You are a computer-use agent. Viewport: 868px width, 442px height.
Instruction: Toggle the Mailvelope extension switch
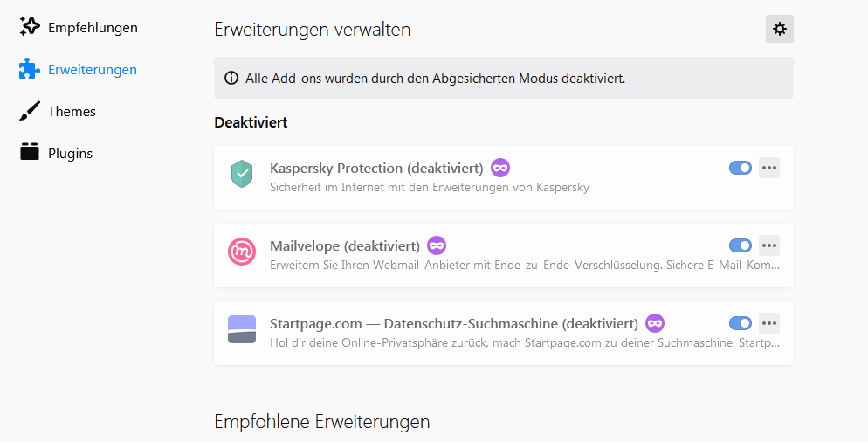click(740, 245)
